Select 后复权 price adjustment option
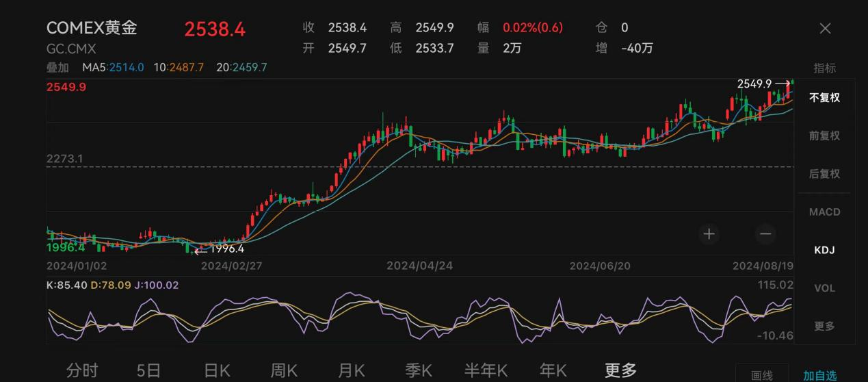 [824, 174]
